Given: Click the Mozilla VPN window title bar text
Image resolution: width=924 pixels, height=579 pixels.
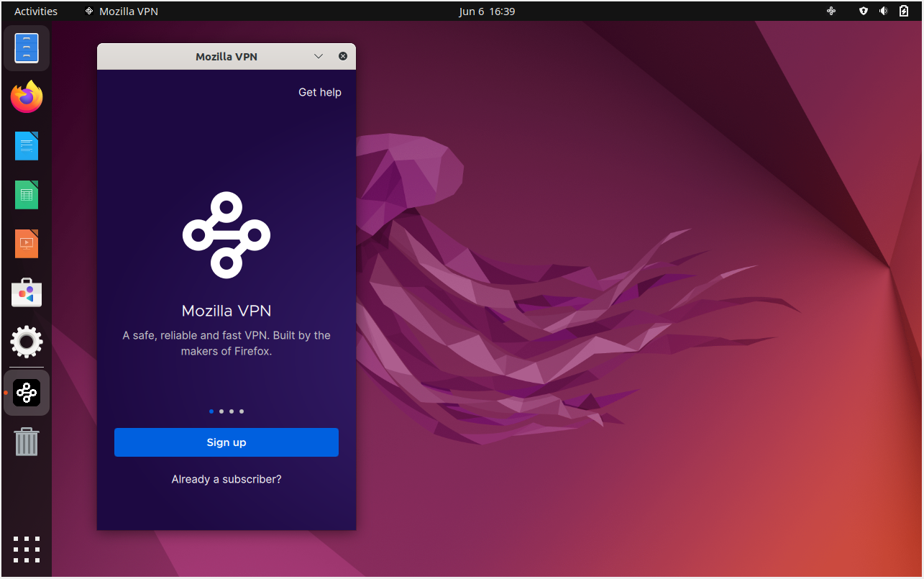Looking at the screenshot, I should [227, 56].
